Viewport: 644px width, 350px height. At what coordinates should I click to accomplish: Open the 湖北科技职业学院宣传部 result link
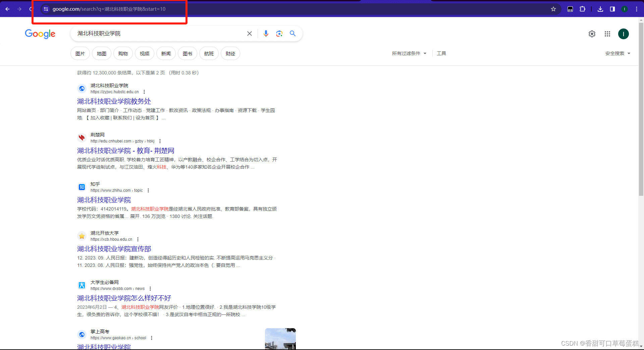(114, 249)
